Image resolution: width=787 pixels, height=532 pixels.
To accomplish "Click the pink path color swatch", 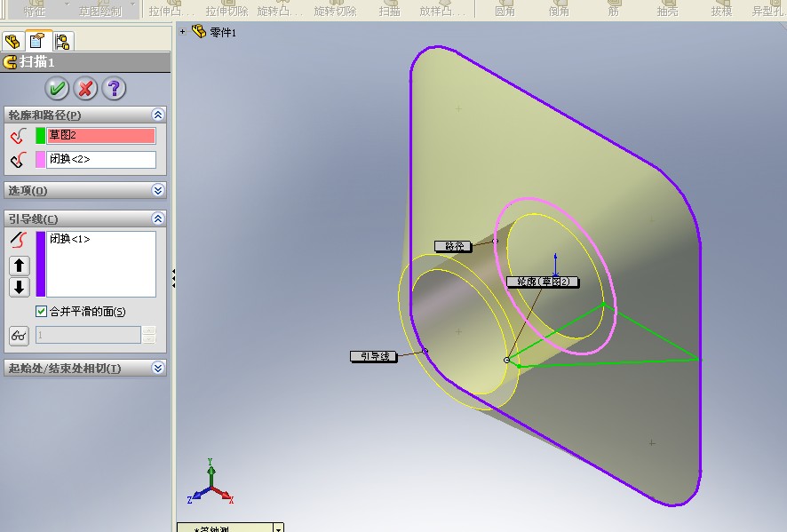I will click(40, 160).
